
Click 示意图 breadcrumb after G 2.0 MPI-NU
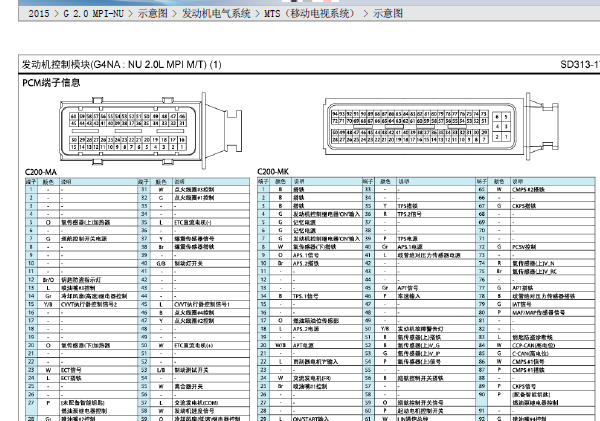pos(153,14)
